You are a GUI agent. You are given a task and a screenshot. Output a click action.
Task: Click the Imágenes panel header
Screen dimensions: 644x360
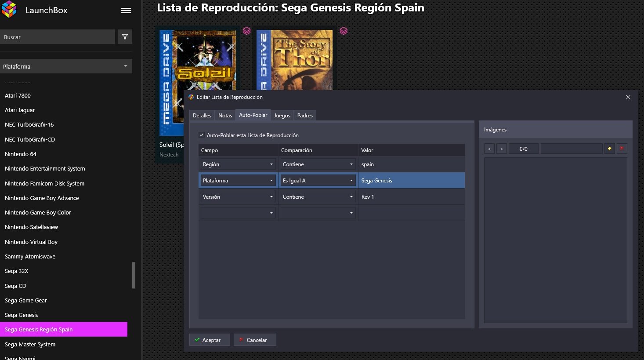point(555,130)
